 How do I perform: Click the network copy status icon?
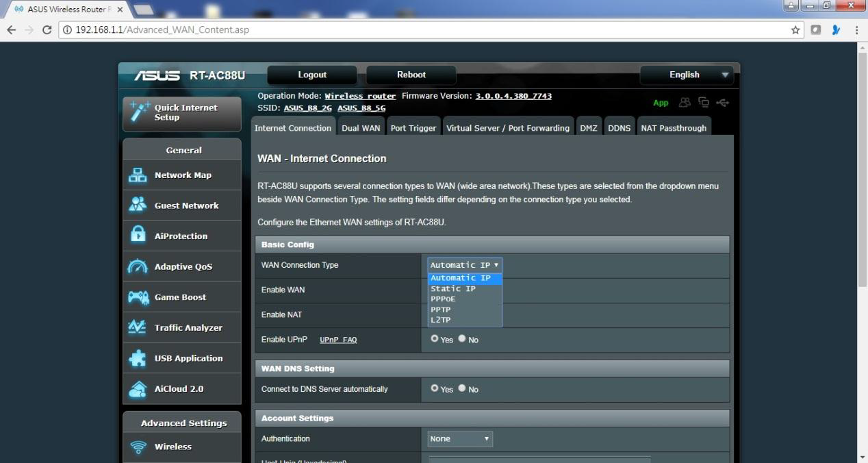point(703,103)
